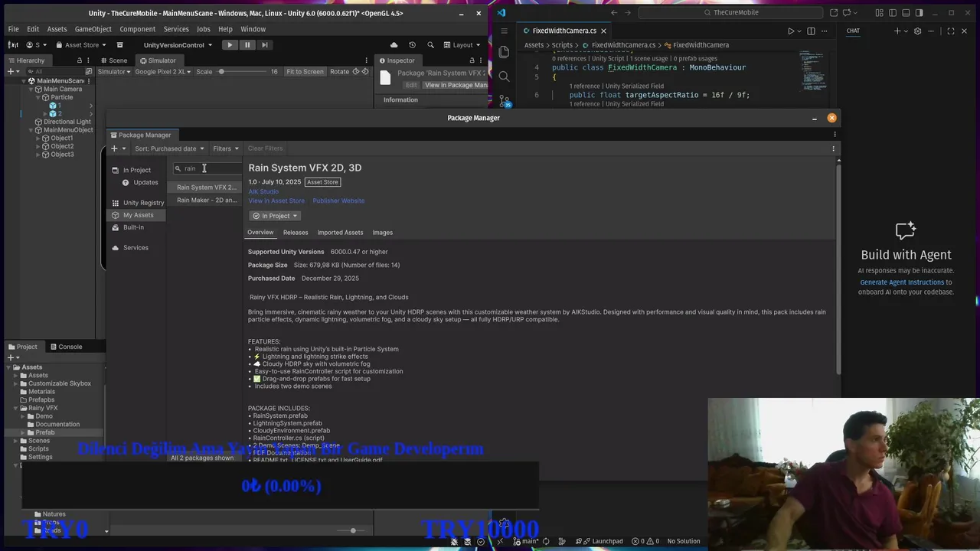Image resolution: width=980 pixels, height=551 pixels.
Task: Click the Fit to Screen button
Action: click(305, 72)
